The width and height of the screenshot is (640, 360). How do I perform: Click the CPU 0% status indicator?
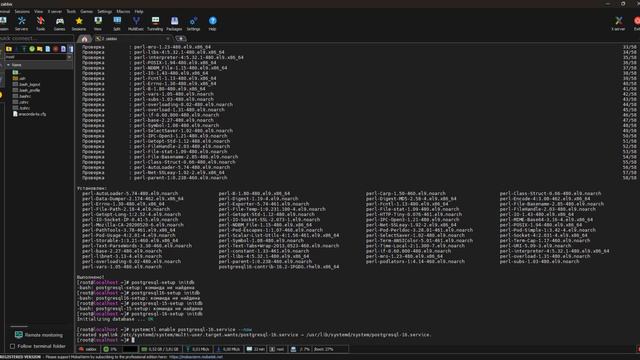click(110, 349)
